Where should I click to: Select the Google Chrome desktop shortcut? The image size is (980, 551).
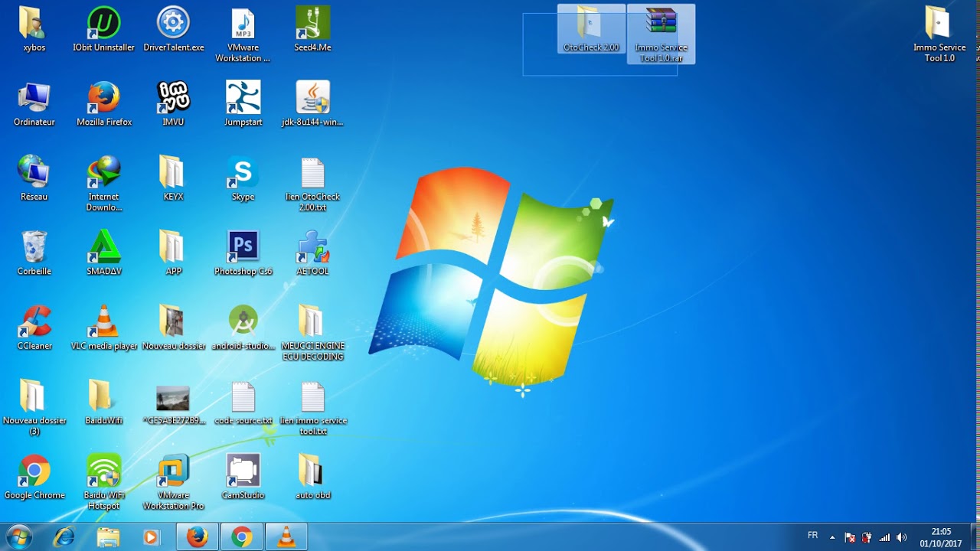(34, 470)
